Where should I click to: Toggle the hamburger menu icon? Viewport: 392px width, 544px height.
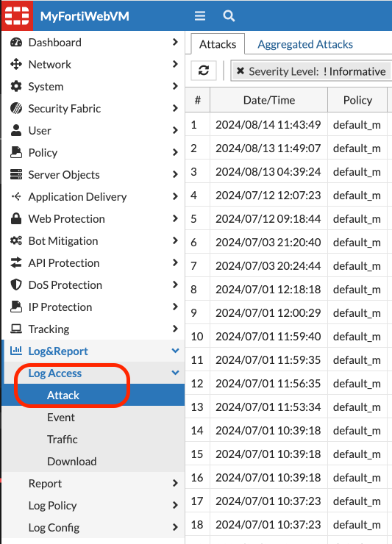[x=199, y=15]
